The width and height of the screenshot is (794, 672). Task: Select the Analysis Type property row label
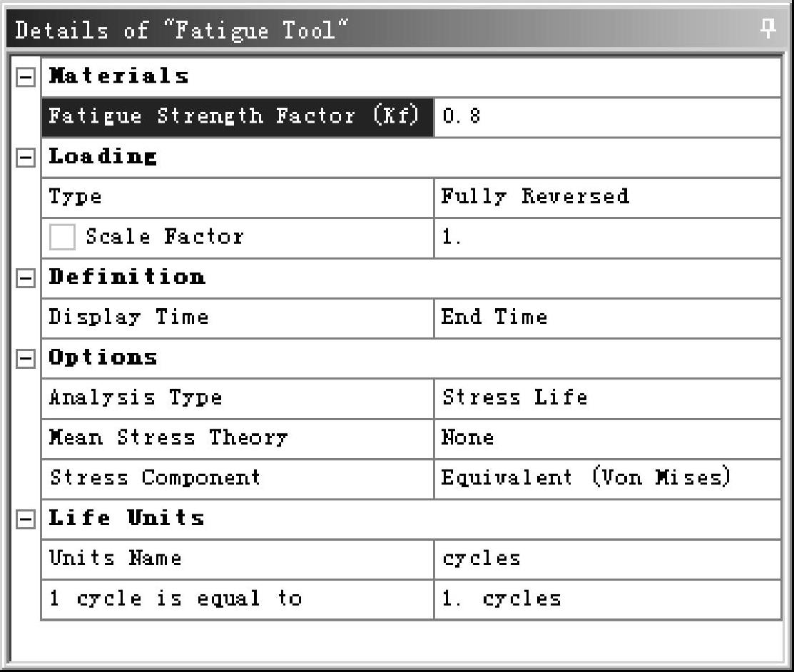click(136, 398)
